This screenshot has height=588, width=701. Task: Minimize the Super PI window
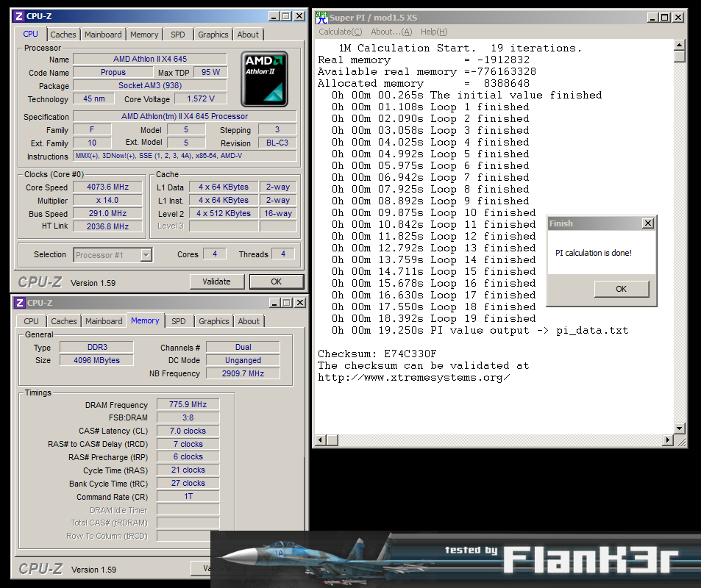(x=652, y=18)
